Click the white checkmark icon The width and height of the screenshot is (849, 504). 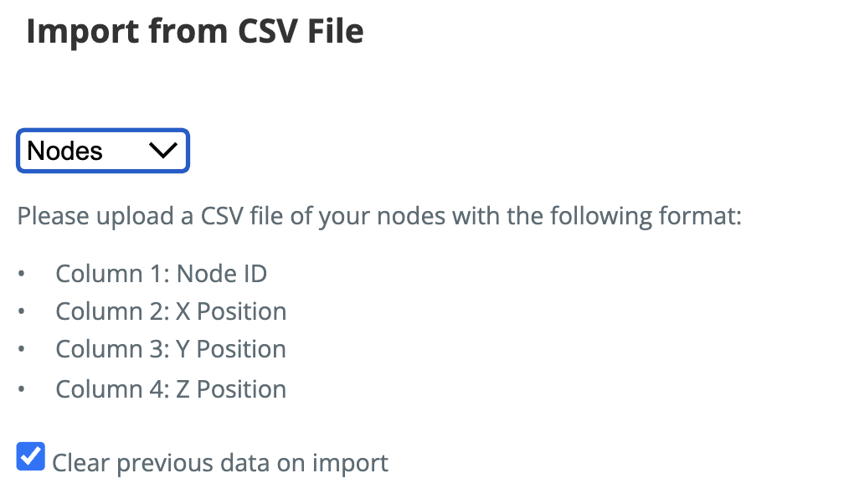[x=31, y=456]
